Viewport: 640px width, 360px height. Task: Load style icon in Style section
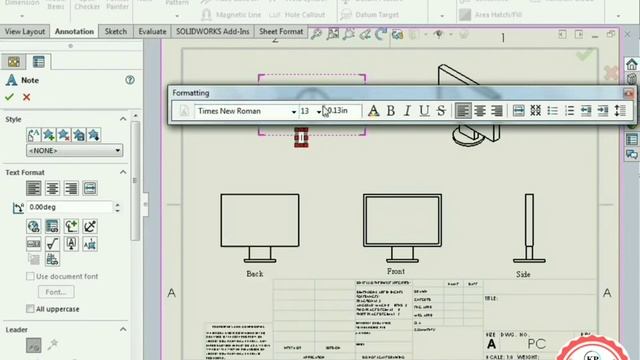pos(94,135)
